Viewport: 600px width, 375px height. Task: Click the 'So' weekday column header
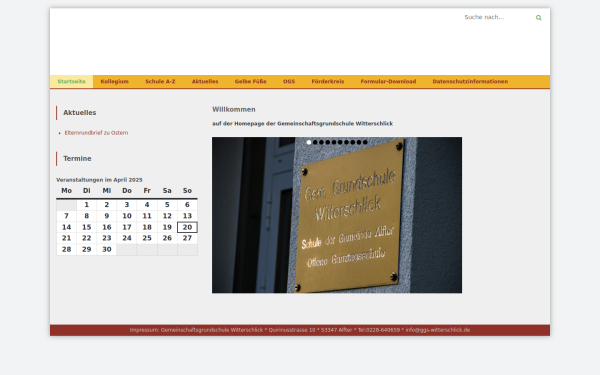[188, 191]
